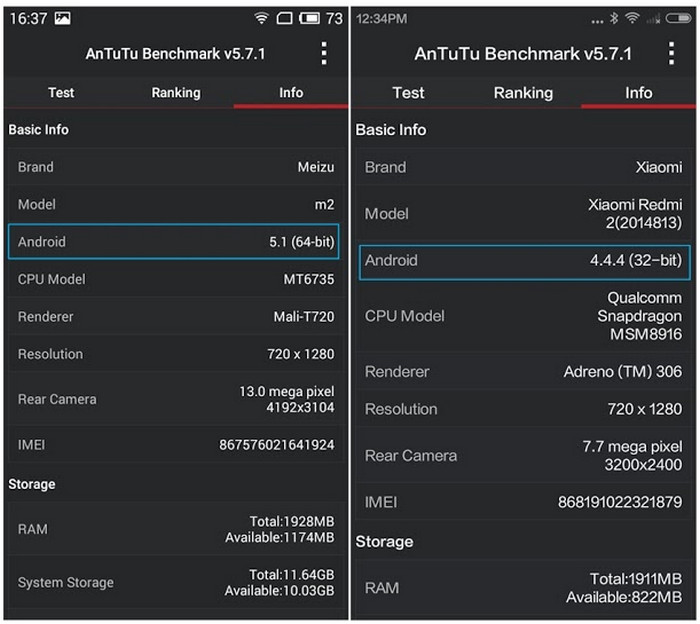Switch to Test tab on the Meizu screen
Image resolution: width=700 pixels, height=624 pixels.
(61, 93)
